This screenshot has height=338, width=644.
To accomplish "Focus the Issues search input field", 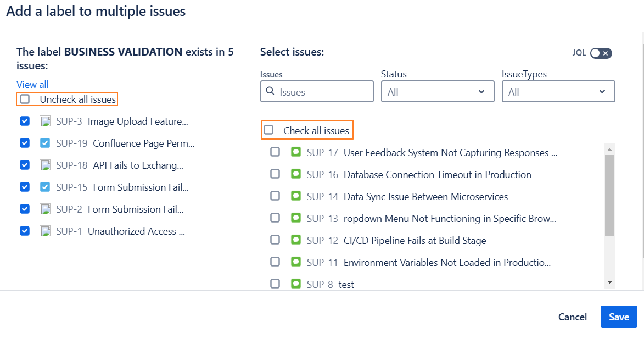I will [324, 92].
